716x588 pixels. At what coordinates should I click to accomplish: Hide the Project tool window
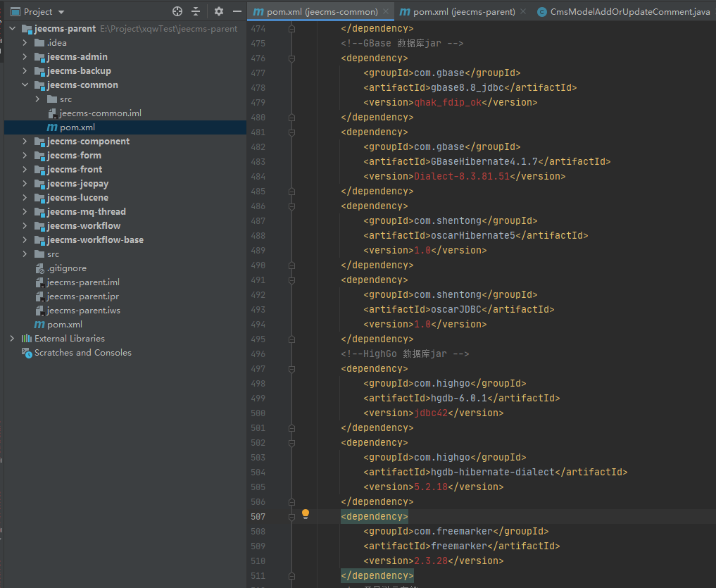click(236, 12)
